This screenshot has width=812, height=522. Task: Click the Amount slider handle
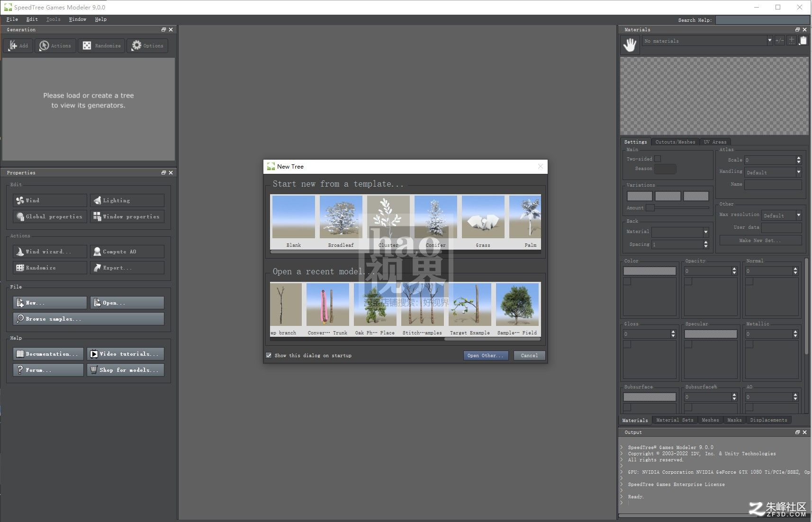(650, 207)
